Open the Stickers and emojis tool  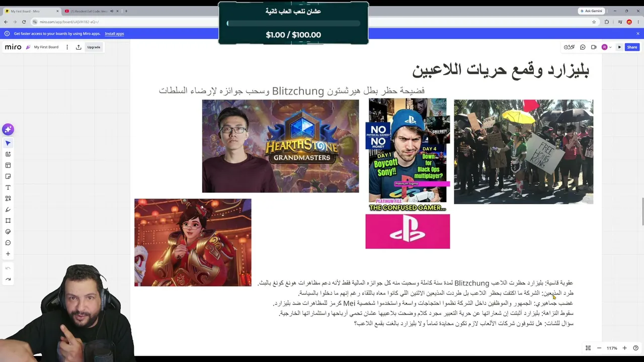point(8,232)
